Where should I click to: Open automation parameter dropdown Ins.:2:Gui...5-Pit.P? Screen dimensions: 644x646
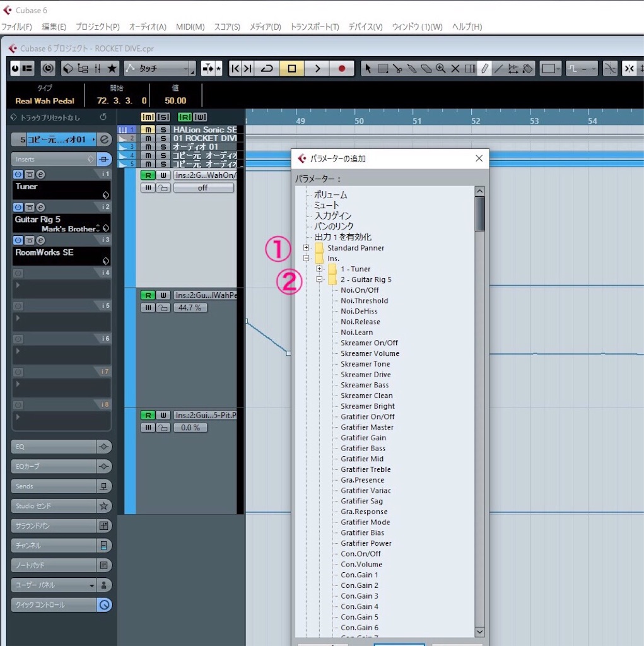[x=205, y=415]
